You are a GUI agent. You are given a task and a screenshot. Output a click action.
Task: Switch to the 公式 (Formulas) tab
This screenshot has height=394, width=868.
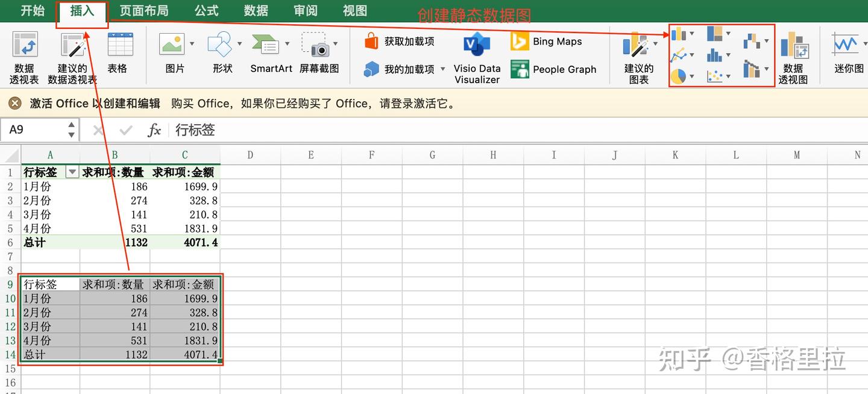tap(207, 11)
